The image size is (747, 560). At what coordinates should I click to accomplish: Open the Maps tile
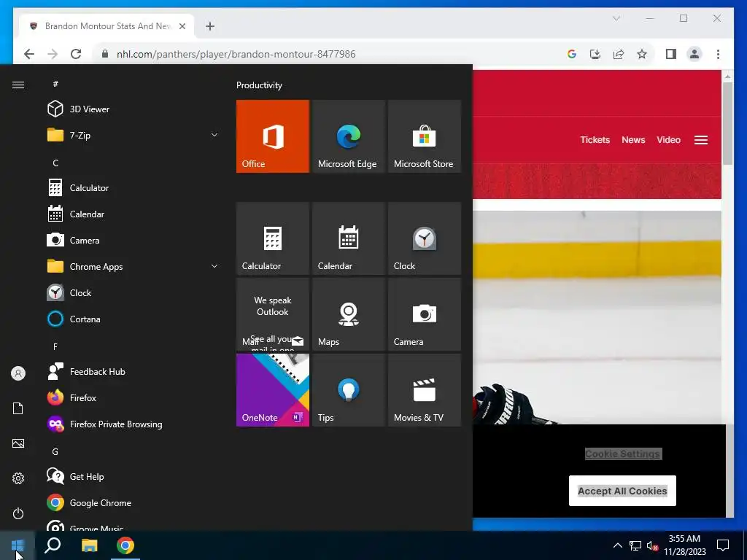tap(348, 314)
